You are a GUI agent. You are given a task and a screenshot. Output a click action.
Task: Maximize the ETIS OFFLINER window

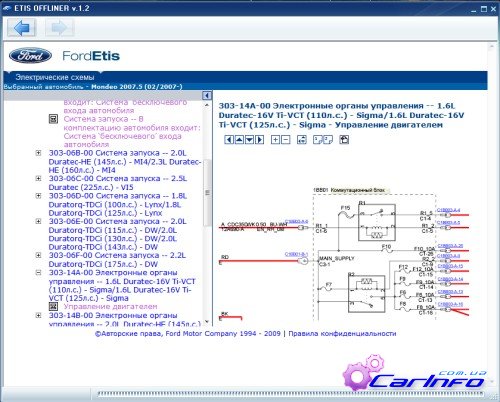click(484, 9)
